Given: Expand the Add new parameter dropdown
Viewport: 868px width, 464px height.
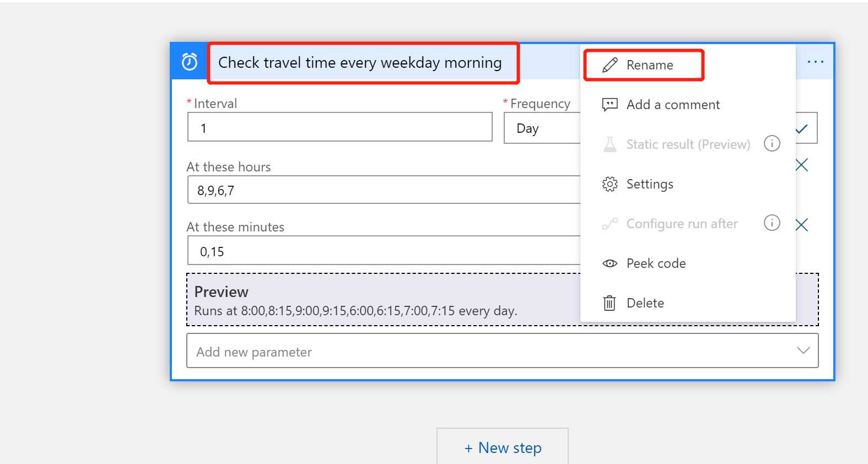Looking at the screenshot, I should 503,350.
